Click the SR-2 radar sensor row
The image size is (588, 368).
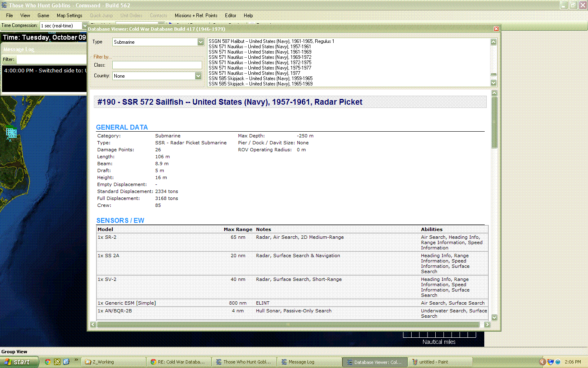292,242
